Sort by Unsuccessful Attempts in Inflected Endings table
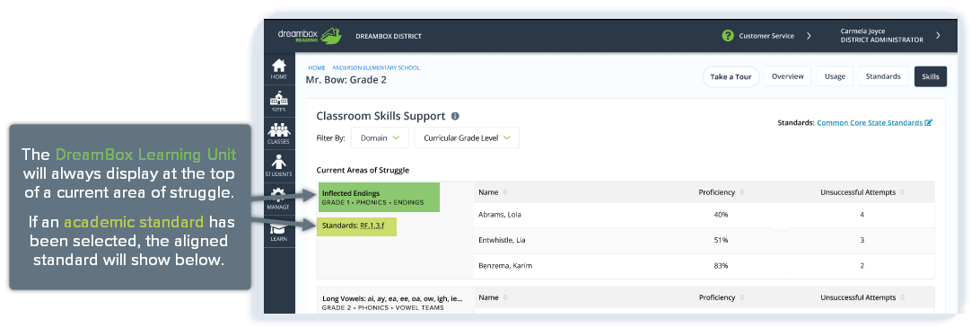 (903, 192)
